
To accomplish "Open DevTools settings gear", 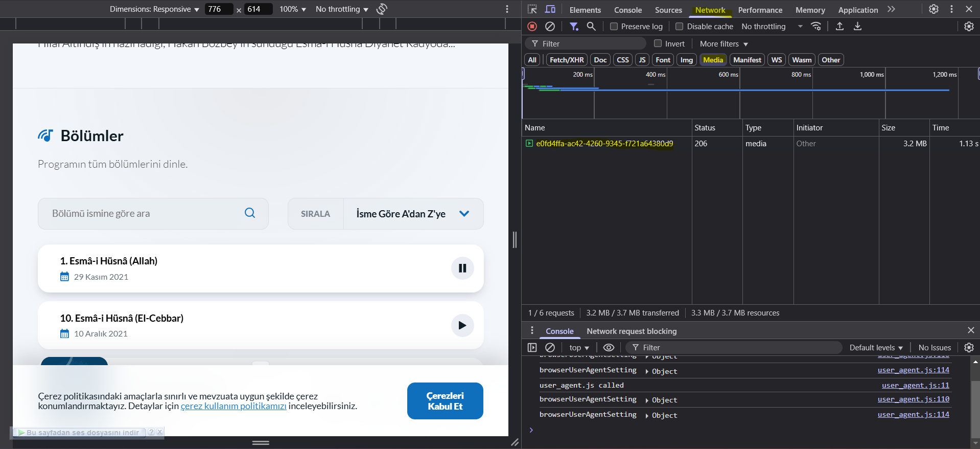I will coord(934,9).
